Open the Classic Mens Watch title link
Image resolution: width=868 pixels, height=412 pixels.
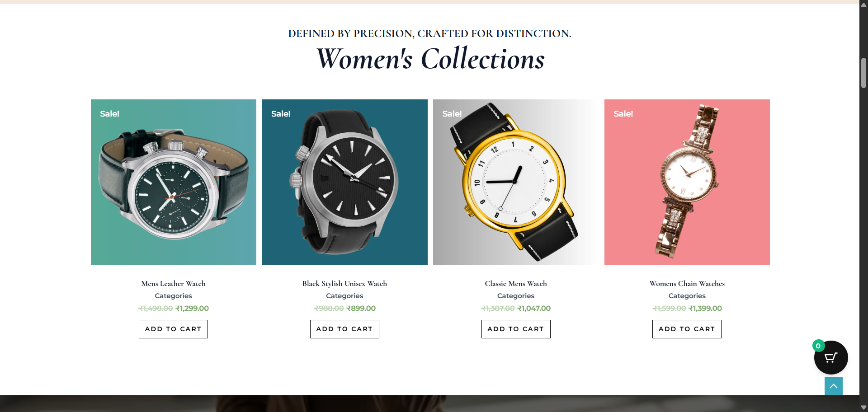pos(516,284)
